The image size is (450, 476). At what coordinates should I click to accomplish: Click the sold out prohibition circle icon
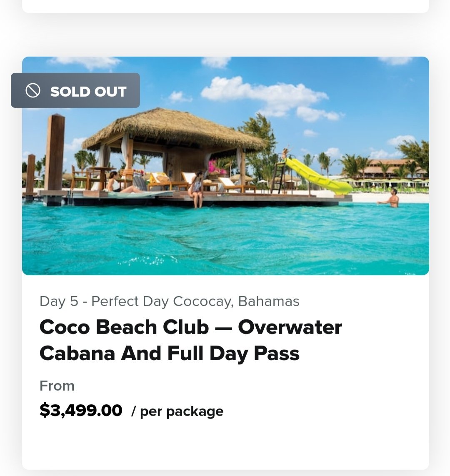point(33,90)
